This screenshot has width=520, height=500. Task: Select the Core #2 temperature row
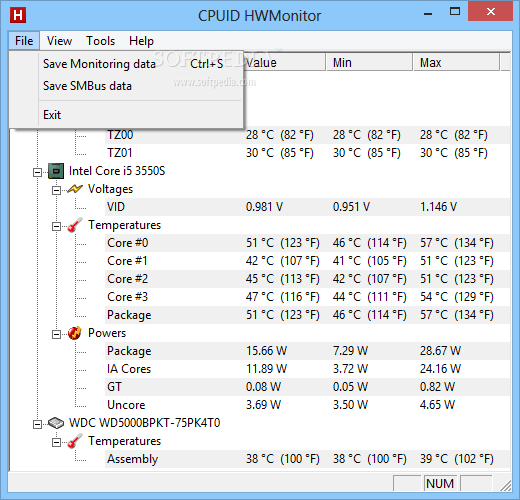(x=307, y=279)
